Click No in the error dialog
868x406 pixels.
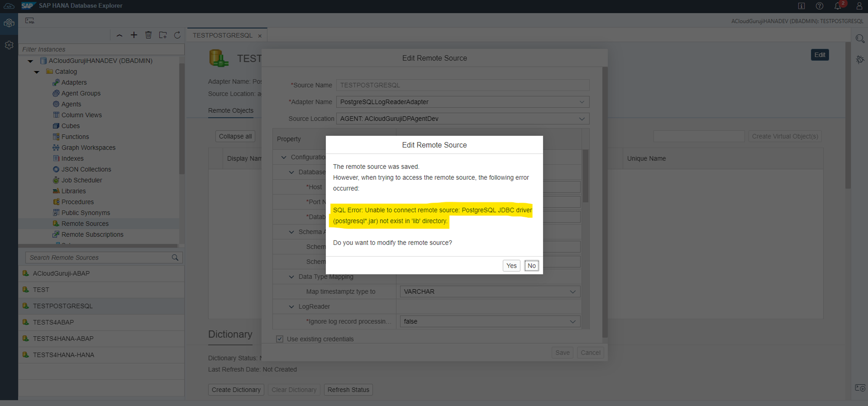click(531, 266)
